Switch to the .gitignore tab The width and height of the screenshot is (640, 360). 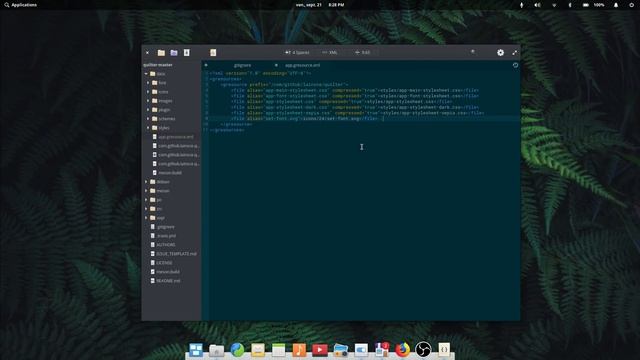click(x=242, y=65)
